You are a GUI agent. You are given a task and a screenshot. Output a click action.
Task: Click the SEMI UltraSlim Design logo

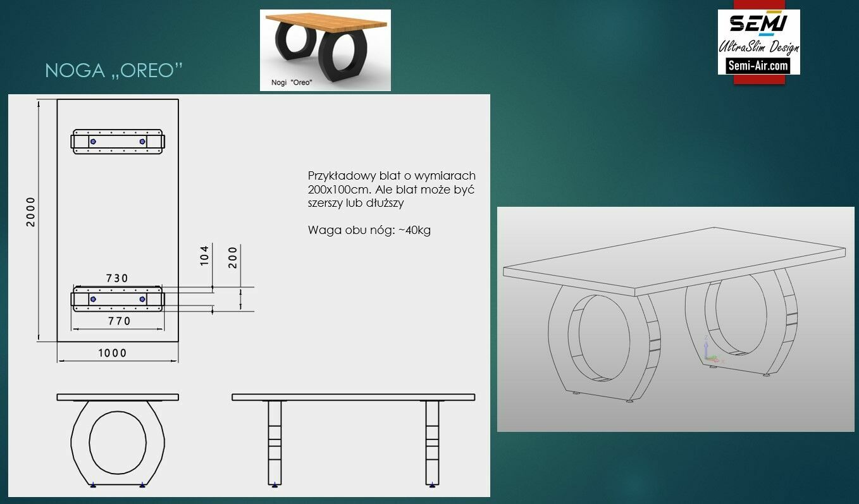click(758, 42)
